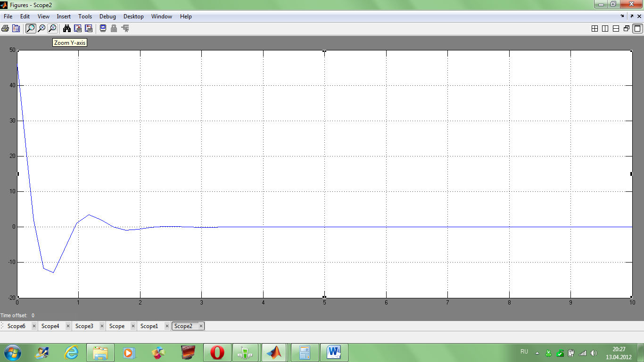Split figures left and right
The height and width of the screenshot is (362, 644).
(x=605, y=28)
